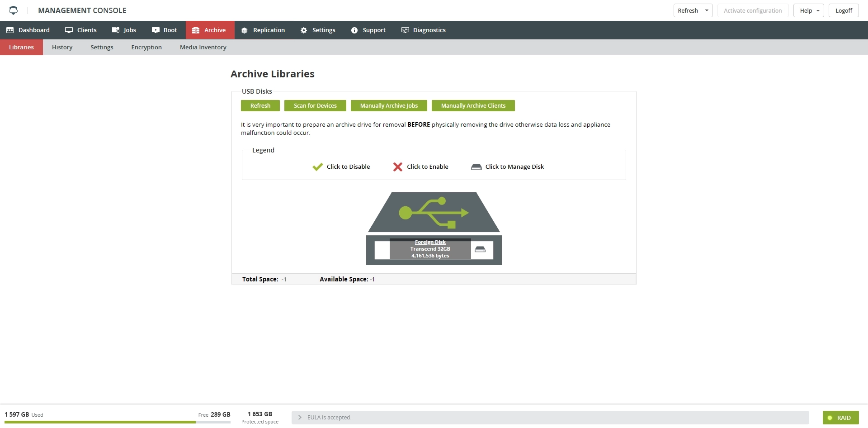Expand the EULA status message chevron

[x=300, y=418]
